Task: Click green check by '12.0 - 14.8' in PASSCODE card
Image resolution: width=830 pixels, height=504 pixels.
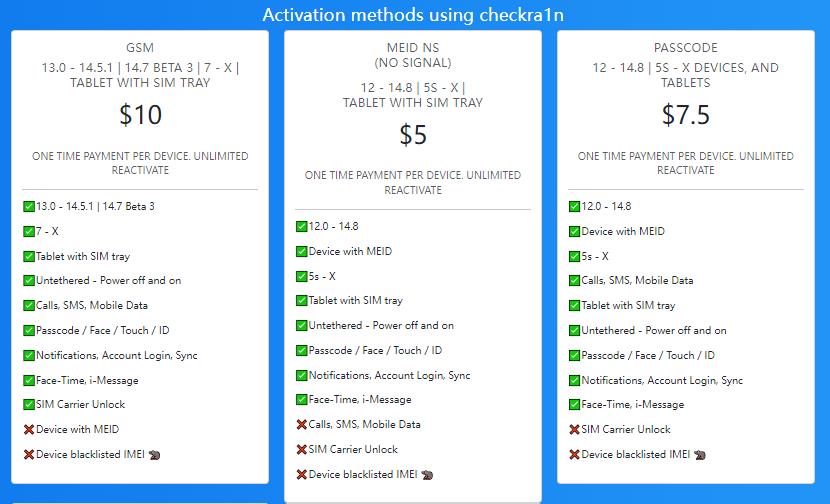Action: pos(574,206)
